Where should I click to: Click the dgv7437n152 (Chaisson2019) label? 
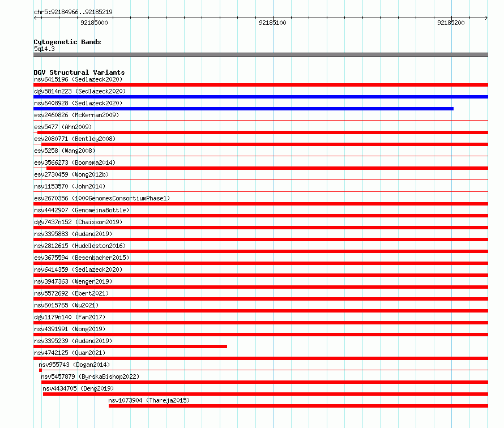(x=78, y=222)
